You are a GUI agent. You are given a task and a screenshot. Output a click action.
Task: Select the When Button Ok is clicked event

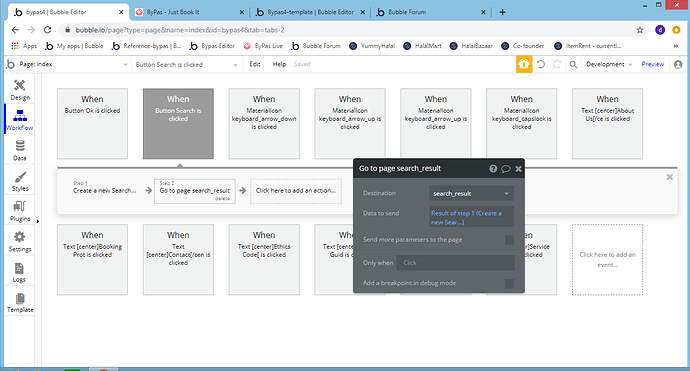click(x=92, y=124)
